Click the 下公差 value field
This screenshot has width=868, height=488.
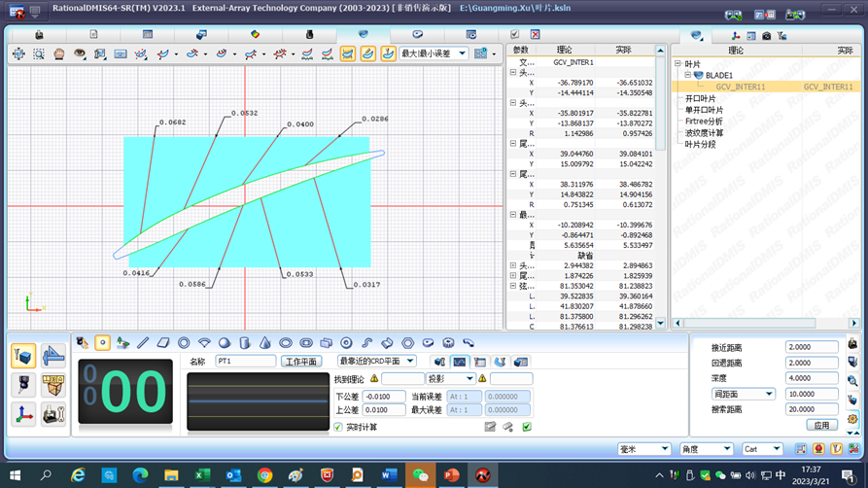[x=384, y=397]
